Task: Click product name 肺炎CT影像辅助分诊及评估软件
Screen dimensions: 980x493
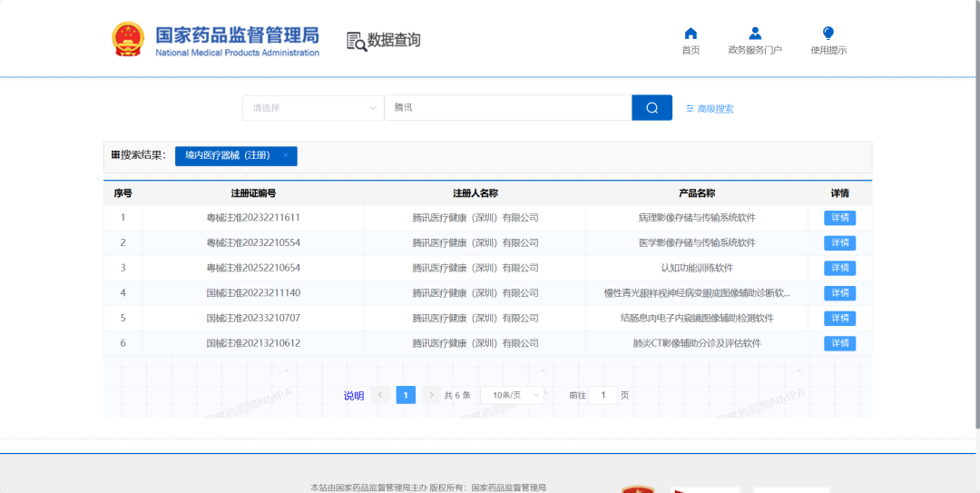Action: (x=697, y=343)
